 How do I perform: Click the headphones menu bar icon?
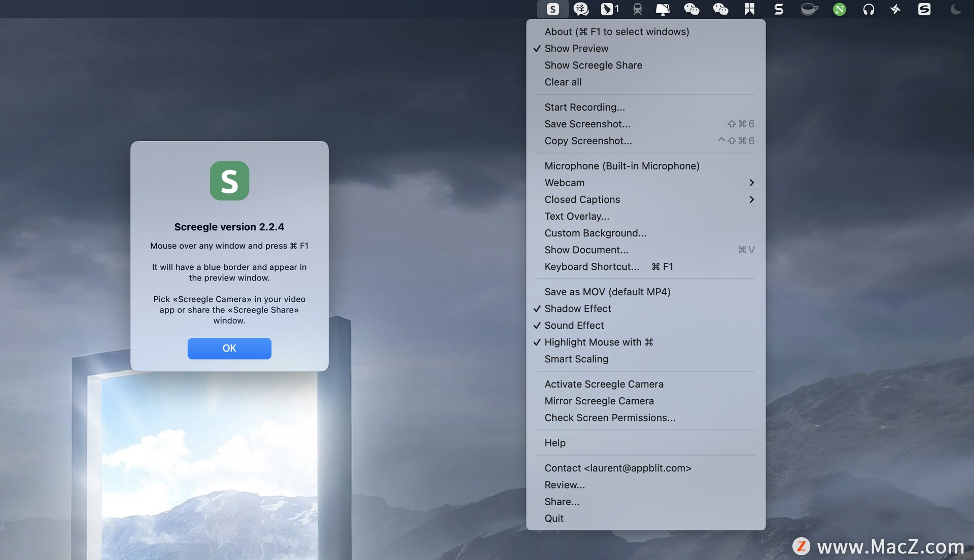pos(868,9)
